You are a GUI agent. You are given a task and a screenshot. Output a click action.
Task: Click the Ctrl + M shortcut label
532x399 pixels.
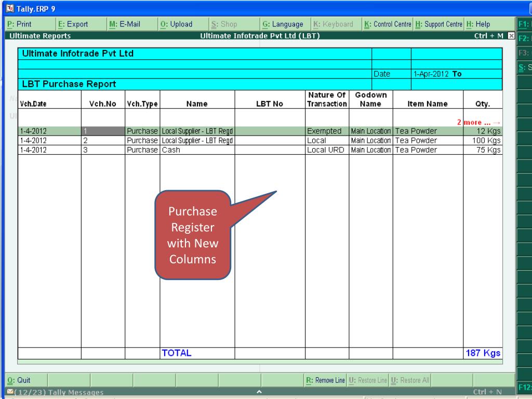[488, 36]
